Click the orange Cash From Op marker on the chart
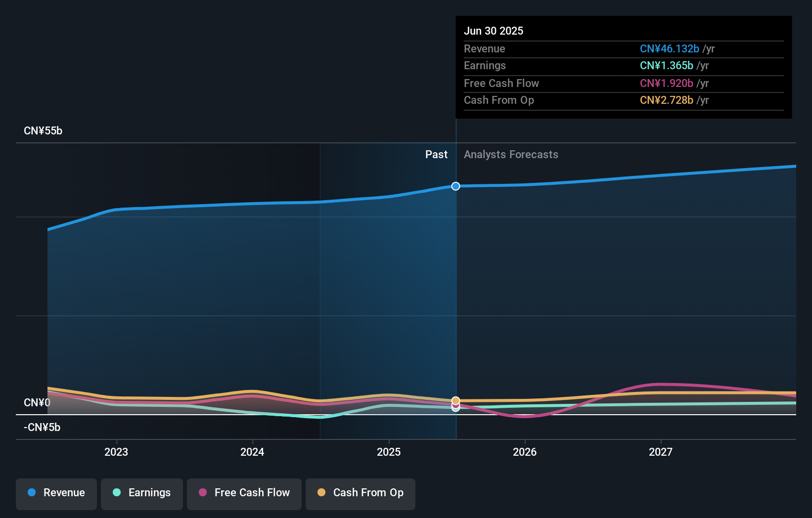The height and width of the screenshot is (518, 812). 455,400
